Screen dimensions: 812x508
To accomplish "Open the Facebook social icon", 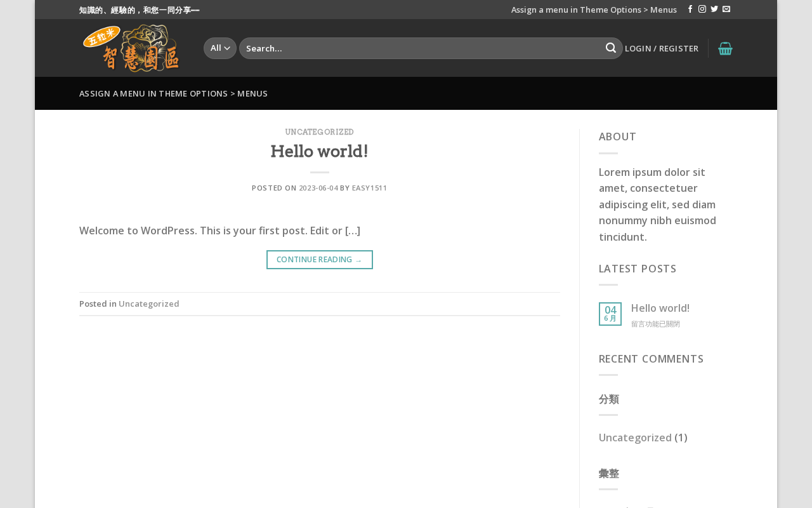I will tap(690, 10).
